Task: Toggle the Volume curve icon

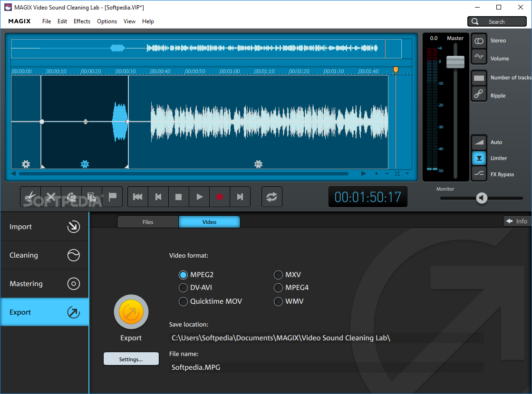Action: (x=479, y=57)
